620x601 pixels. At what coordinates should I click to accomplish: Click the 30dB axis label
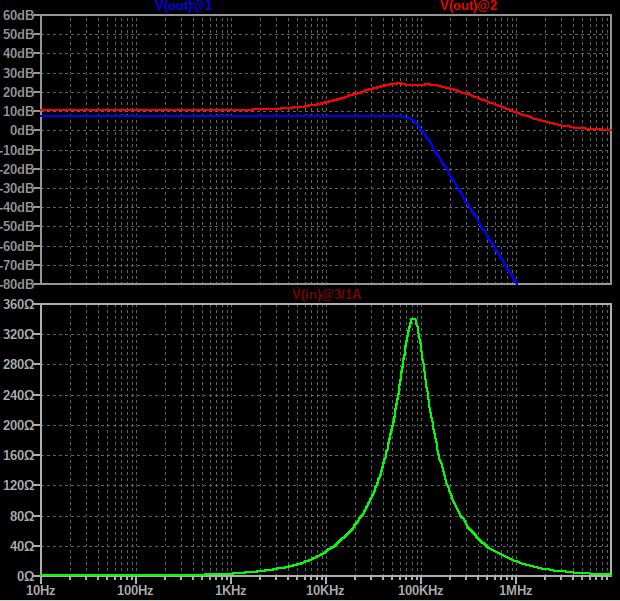tap(18, 73)
